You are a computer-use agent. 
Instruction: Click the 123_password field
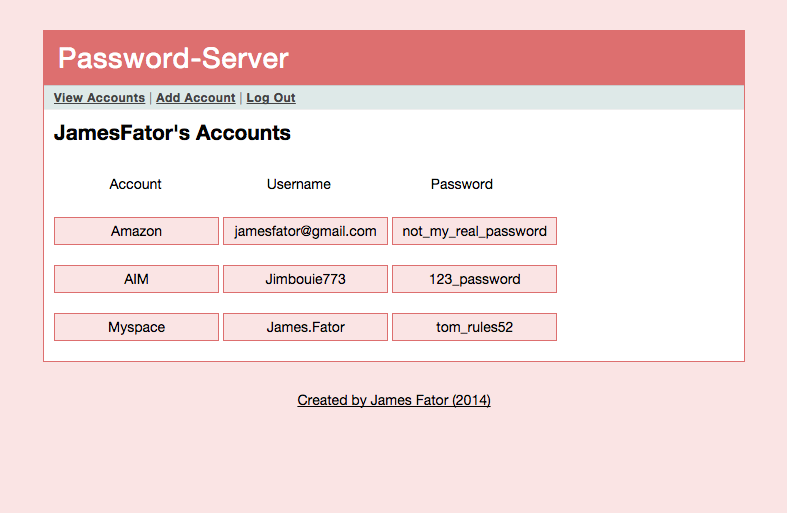coord(474,279)
